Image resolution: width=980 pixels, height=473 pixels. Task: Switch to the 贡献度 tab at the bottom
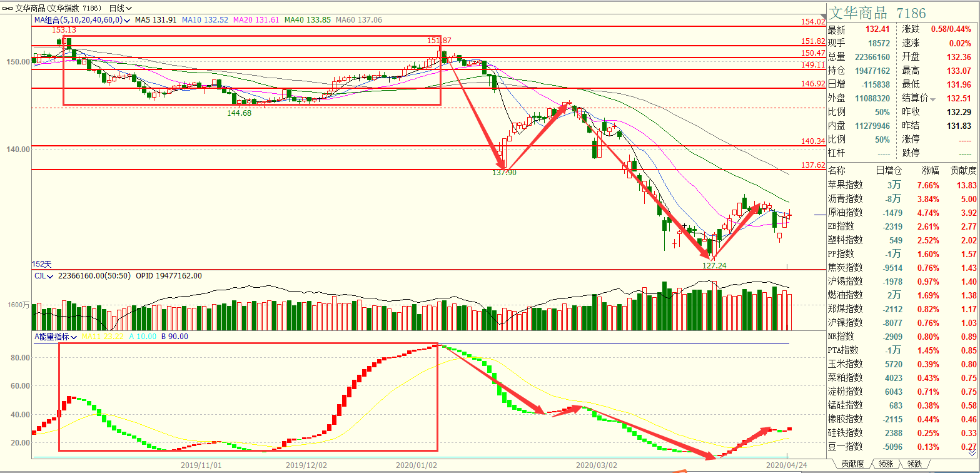pos(852,464)
